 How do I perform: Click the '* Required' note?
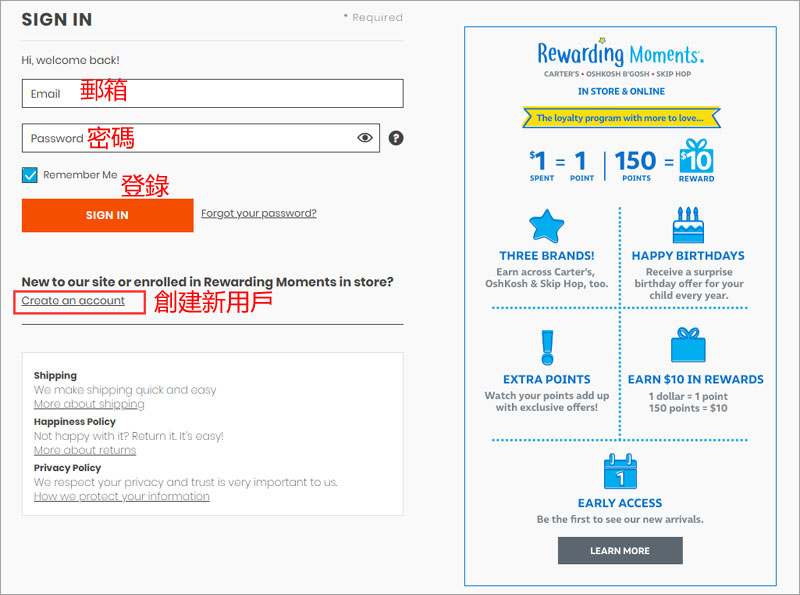[373, 17]
